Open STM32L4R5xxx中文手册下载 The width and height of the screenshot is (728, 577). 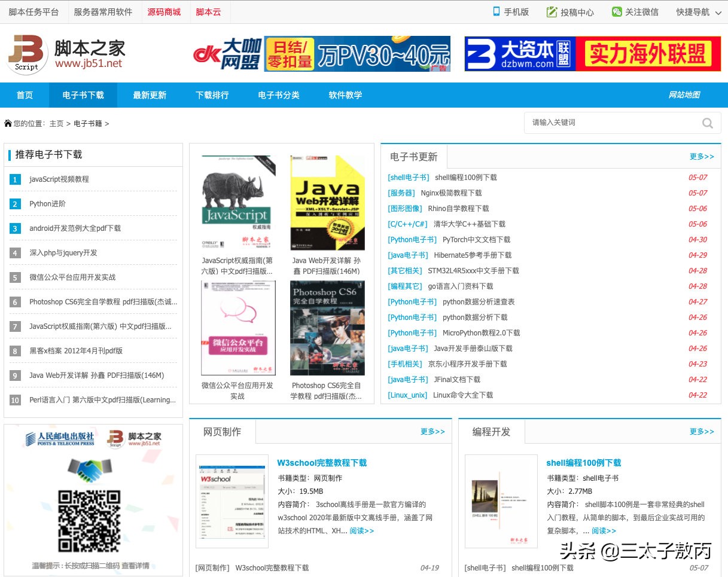click(473, 271)
